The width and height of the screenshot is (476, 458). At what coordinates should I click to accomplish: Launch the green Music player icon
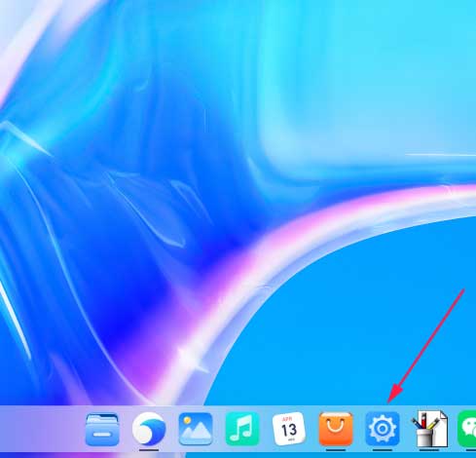[x=242, y=429]
